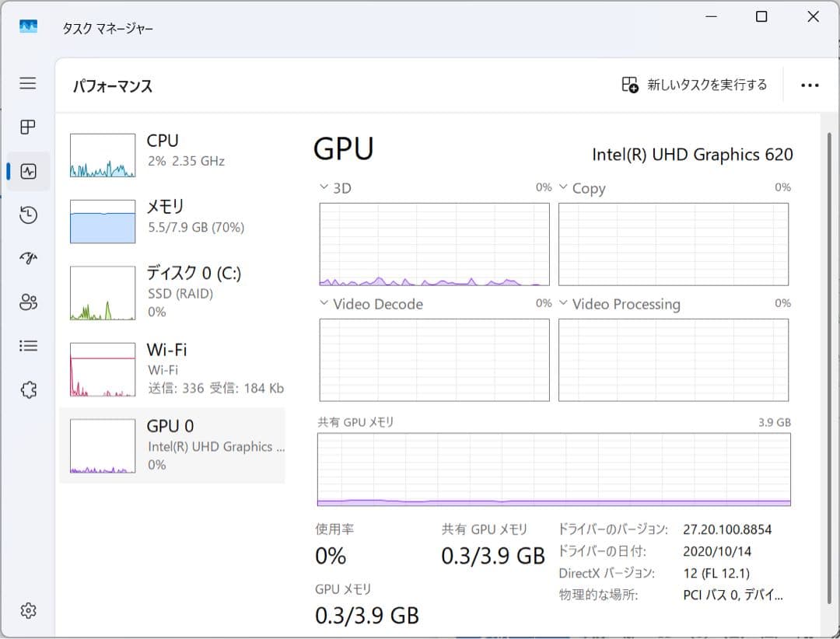Open Task Manager settings gear
Viewport: 840px width, 639px height.
[x=27, y=611]
